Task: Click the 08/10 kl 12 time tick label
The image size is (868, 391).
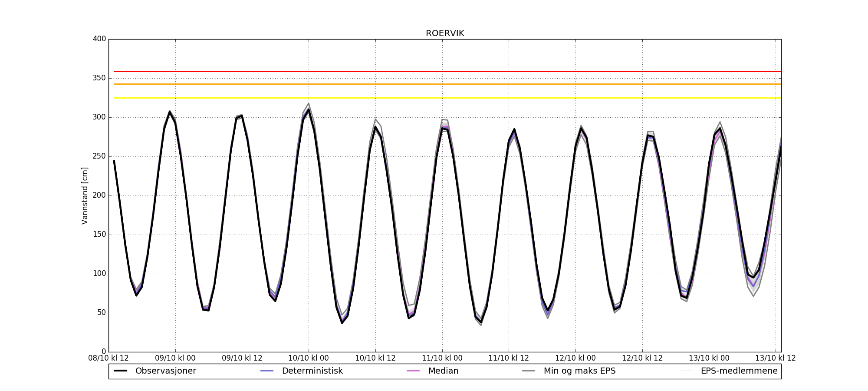Action: (x=108, y=358)
